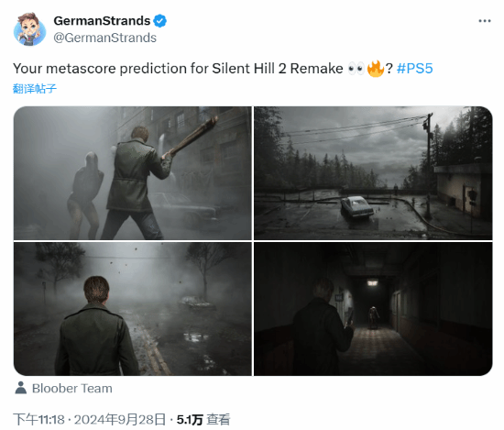Open the foggy street walking screenshot
The width and height of the screenshot is (504, 430).
tap(133, 309)
